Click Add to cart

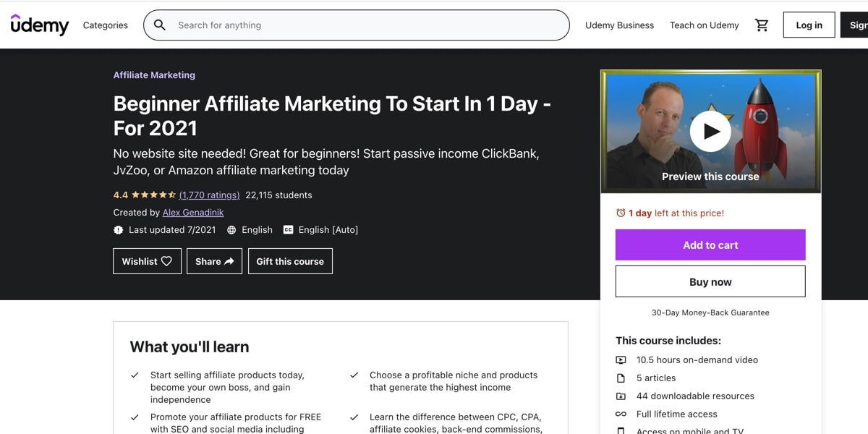point(710,245)
